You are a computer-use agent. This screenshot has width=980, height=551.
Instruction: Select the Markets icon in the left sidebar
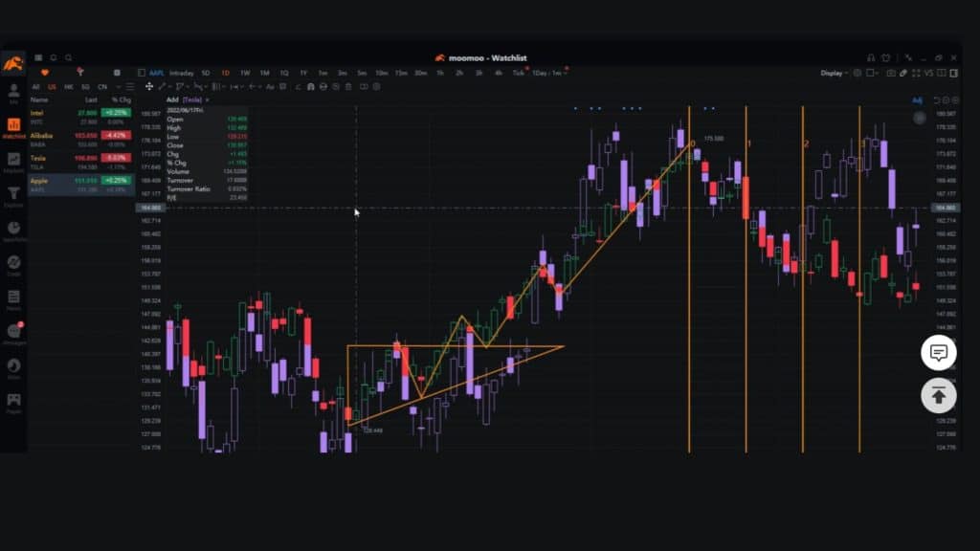[14, 157]
